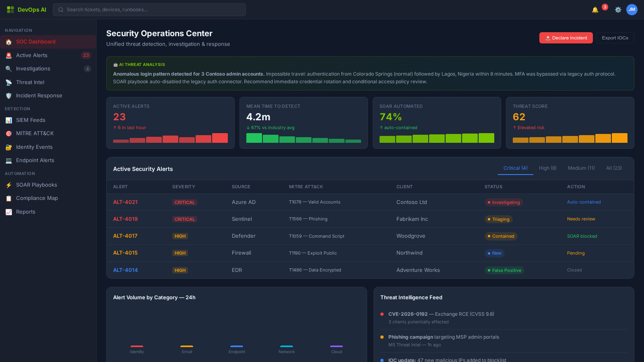Click the Export IOCs button
The height and width of the screenshot is (362, 644).
point(615,37)
